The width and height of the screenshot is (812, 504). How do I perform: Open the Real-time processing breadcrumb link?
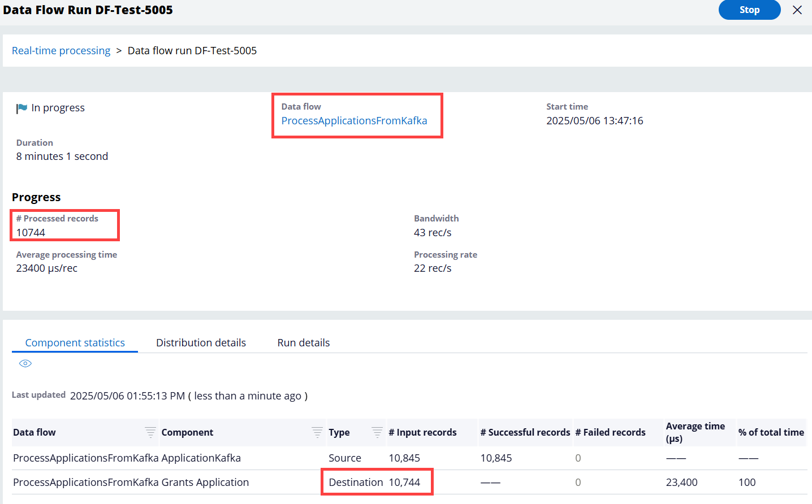(61, 51)
